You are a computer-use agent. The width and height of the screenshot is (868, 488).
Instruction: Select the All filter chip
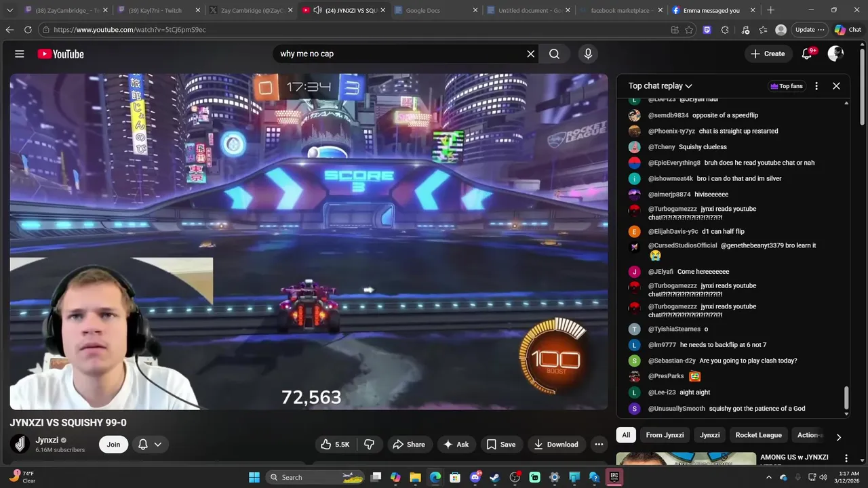pyautogui.click(x=626, y=435)
